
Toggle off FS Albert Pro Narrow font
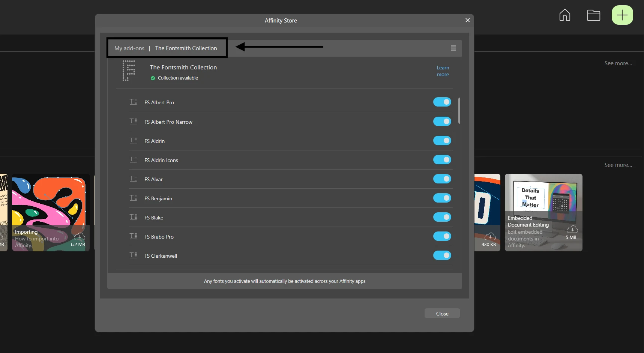coord(442,122)
